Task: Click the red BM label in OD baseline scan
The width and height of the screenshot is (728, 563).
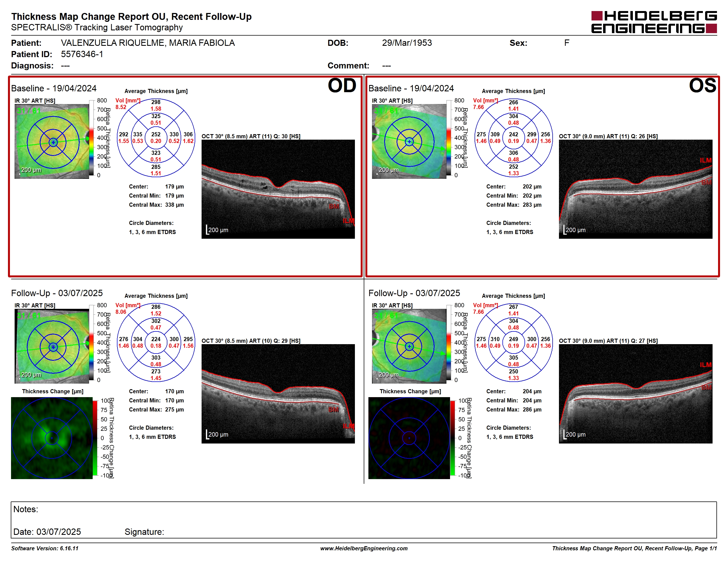Action: coord(334,206)
